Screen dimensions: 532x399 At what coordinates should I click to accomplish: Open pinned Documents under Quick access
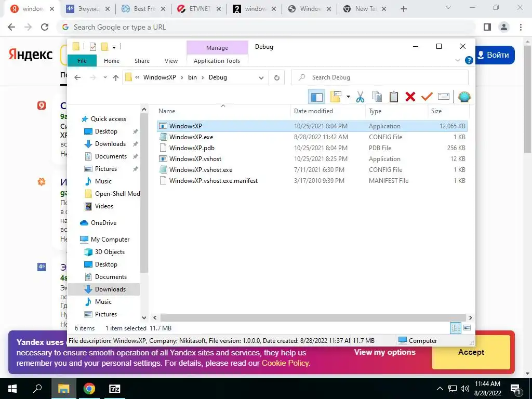point(106,156)
